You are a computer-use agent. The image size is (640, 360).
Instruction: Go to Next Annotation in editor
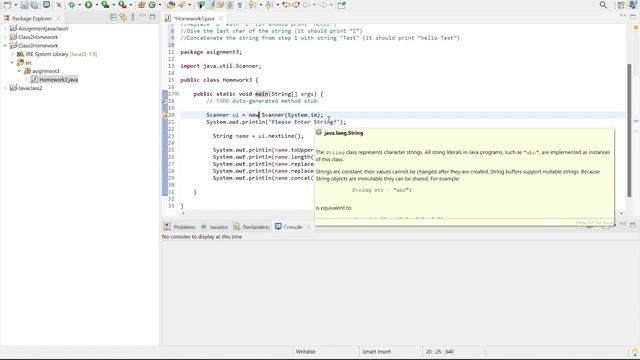(x=252, y=5)
